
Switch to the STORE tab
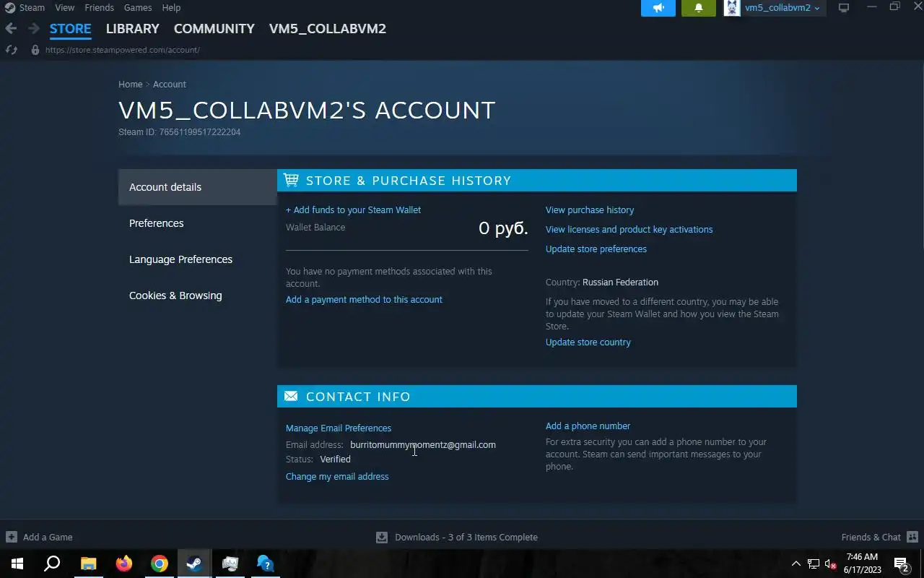pyautogui.click(x=70, y=29)
